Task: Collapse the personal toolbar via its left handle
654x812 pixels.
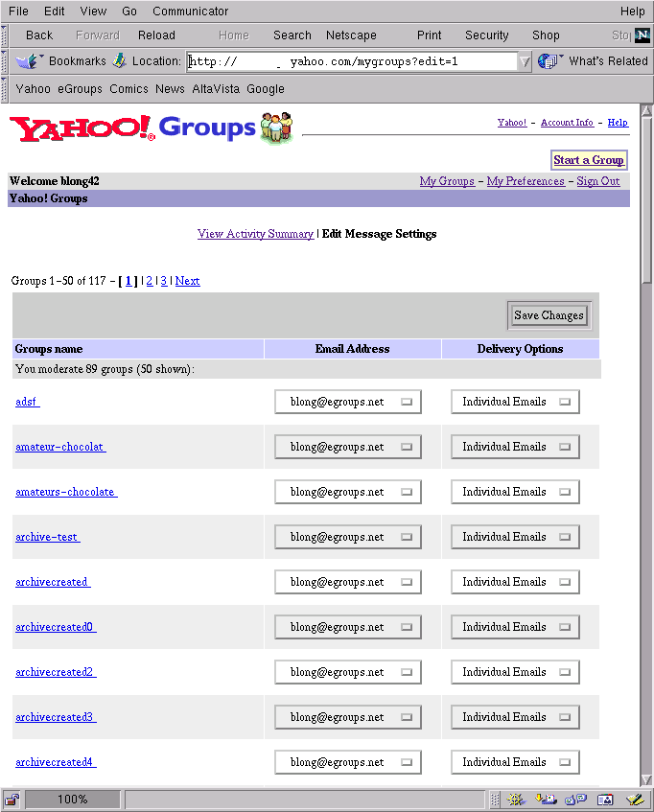Action: [4, 89]
